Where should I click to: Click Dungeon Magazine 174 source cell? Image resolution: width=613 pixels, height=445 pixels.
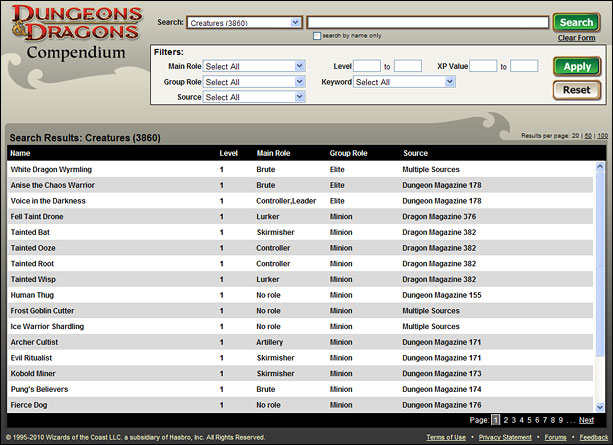tap(442, 389)
